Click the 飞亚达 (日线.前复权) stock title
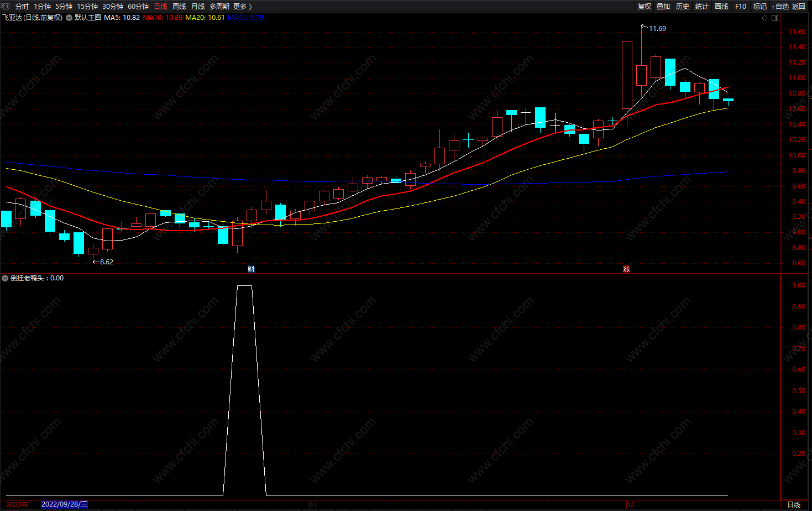The height and width of the screenshot is (511, 812). 33,18
